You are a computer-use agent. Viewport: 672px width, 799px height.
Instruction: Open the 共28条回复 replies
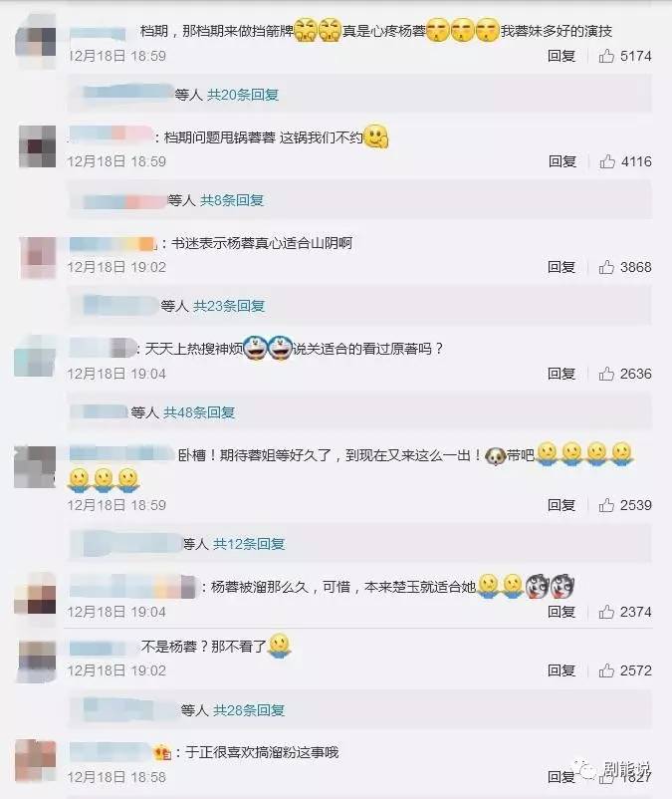pyautogui.click(x=249, y=709)
